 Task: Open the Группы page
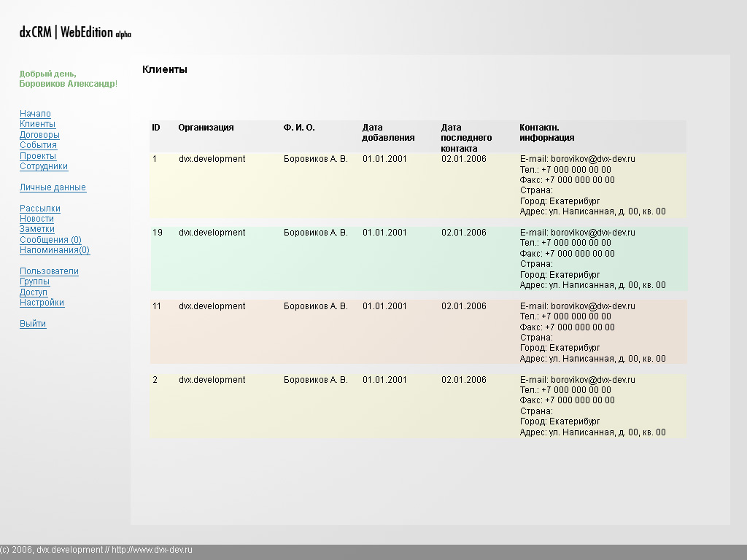pos(33,281)
